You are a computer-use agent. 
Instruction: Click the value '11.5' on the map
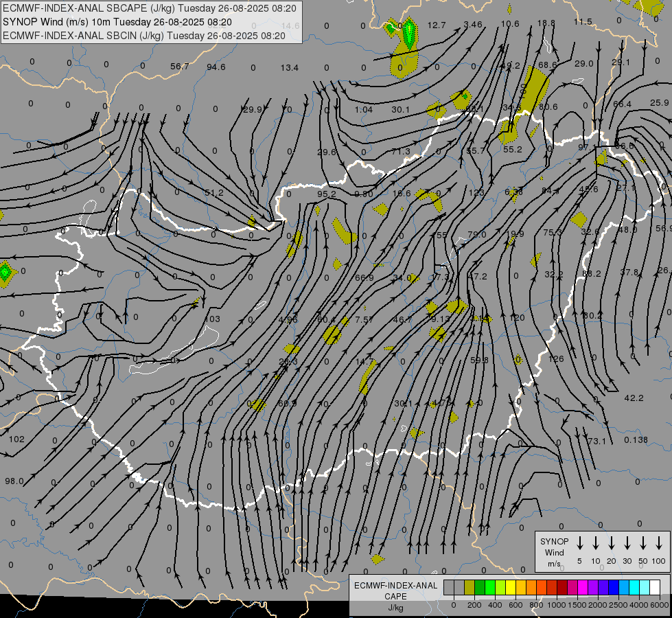pos(583,21)
